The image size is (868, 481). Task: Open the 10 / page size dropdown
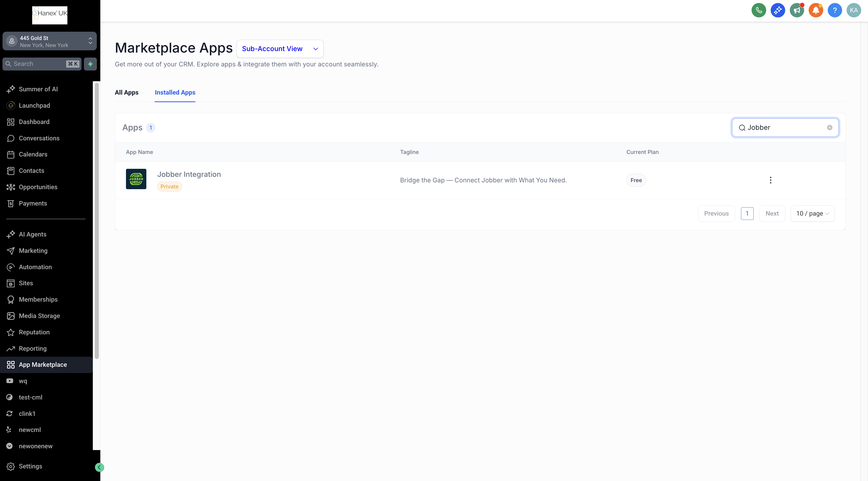812,213
